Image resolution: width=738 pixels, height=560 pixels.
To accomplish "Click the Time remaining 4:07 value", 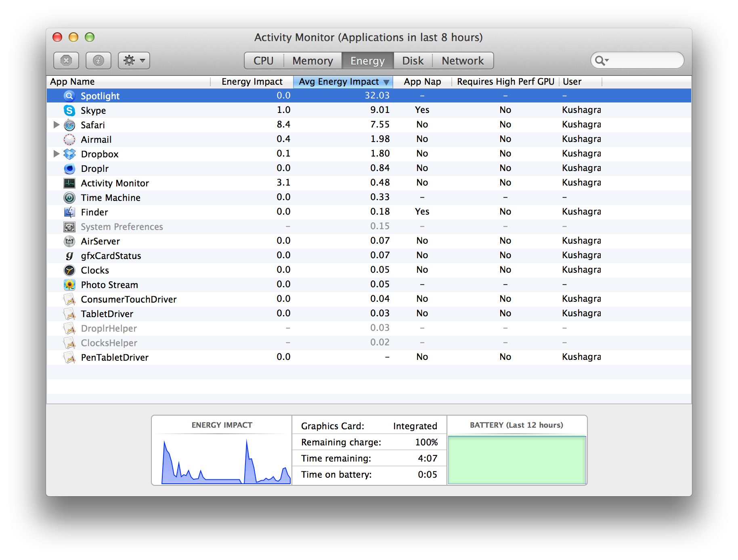I will point(428,458).
